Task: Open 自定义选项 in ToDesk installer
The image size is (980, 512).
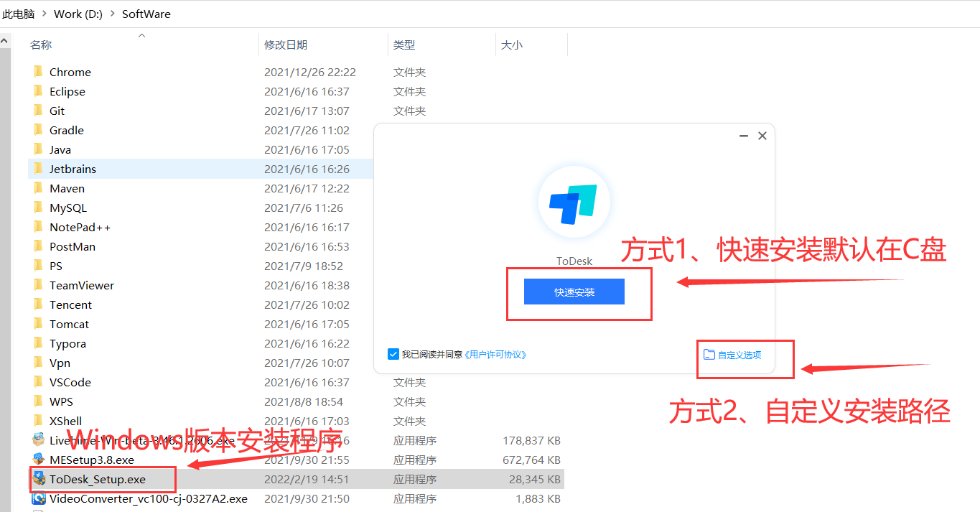Action: [x=739, y=355]
